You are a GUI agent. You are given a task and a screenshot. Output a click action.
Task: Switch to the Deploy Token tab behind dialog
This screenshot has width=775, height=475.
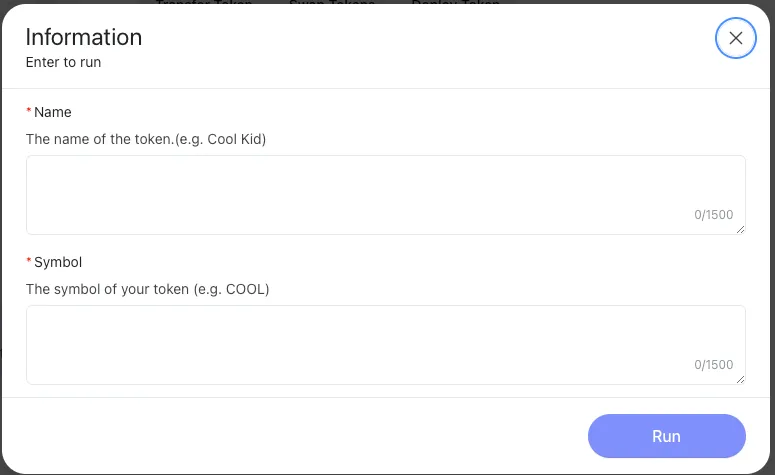click(x=453, y=3)
